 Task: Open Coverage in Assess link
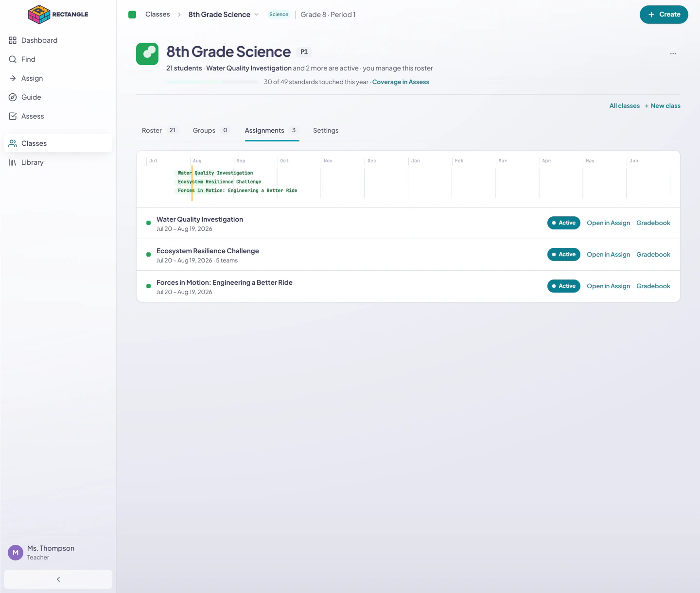401,82
